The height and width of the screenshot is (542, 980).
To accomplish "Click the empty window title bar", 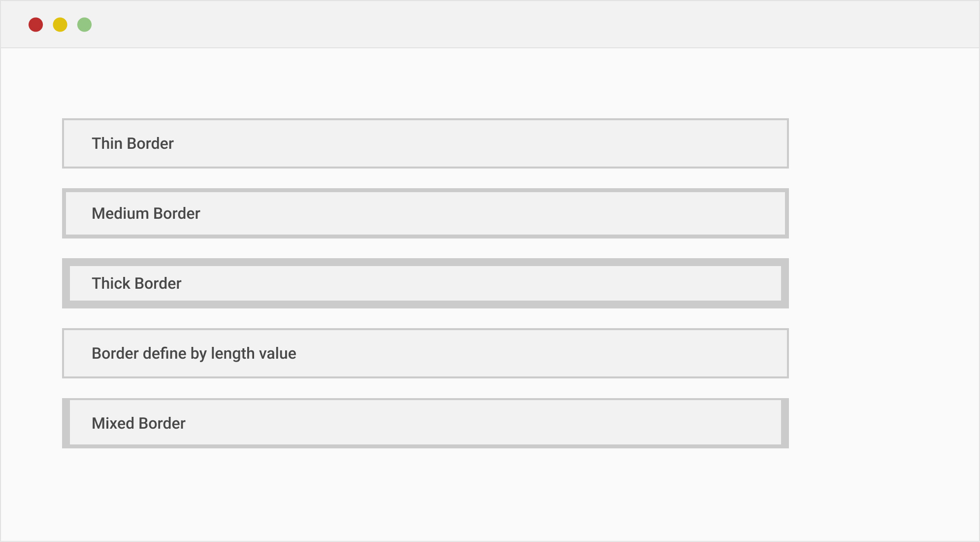I will (x=492, y=25).
